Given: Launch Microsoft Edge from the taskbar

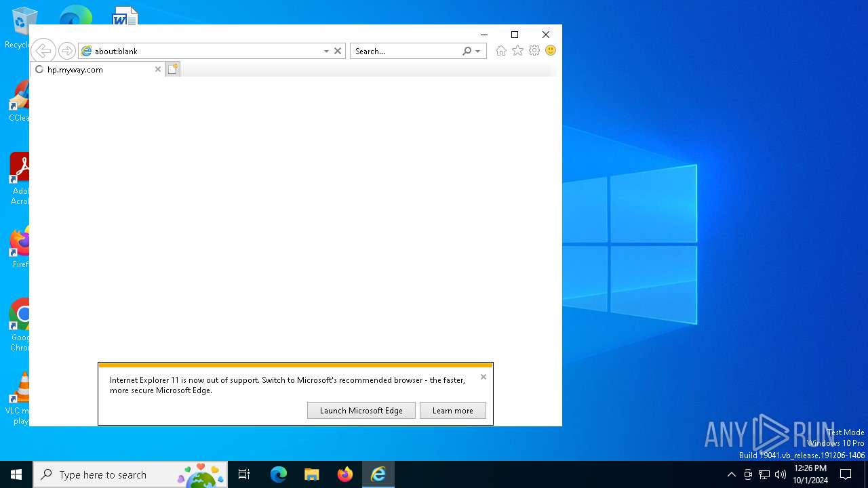Looking at the screenshot, I should pos(279,474).
